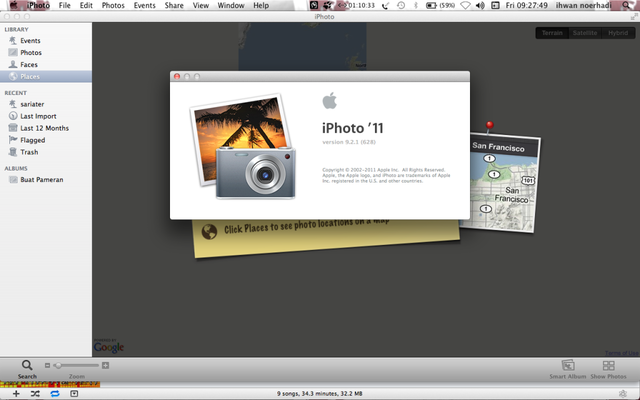Click the Faces silhouette icon
Screen dimensions: 640x400
click(13, 64)
